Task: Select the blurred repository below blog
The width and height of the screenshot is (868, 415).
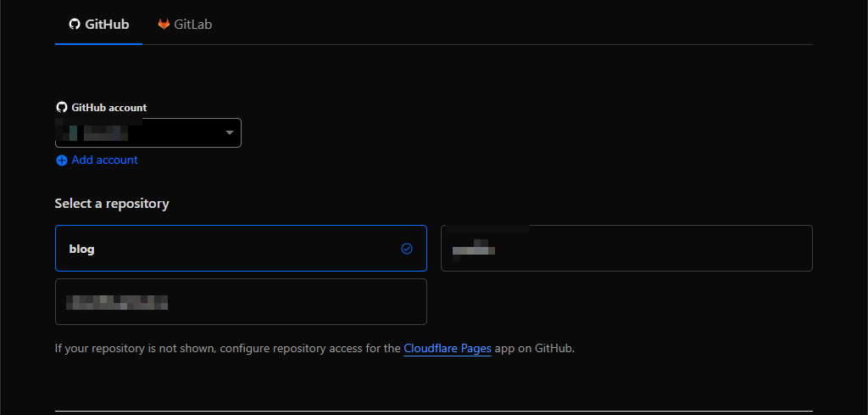Action: [x=241, y=301]
